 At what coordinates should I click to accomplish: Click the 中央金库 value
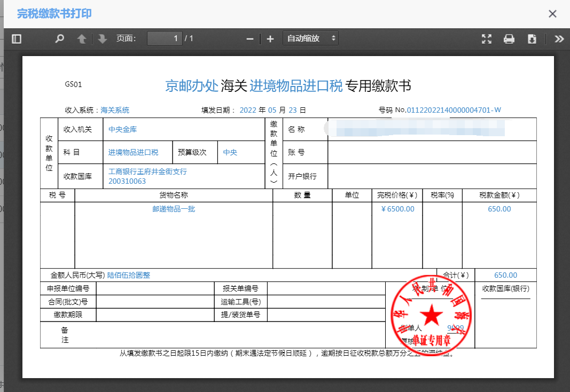click(x=122, y=129)
